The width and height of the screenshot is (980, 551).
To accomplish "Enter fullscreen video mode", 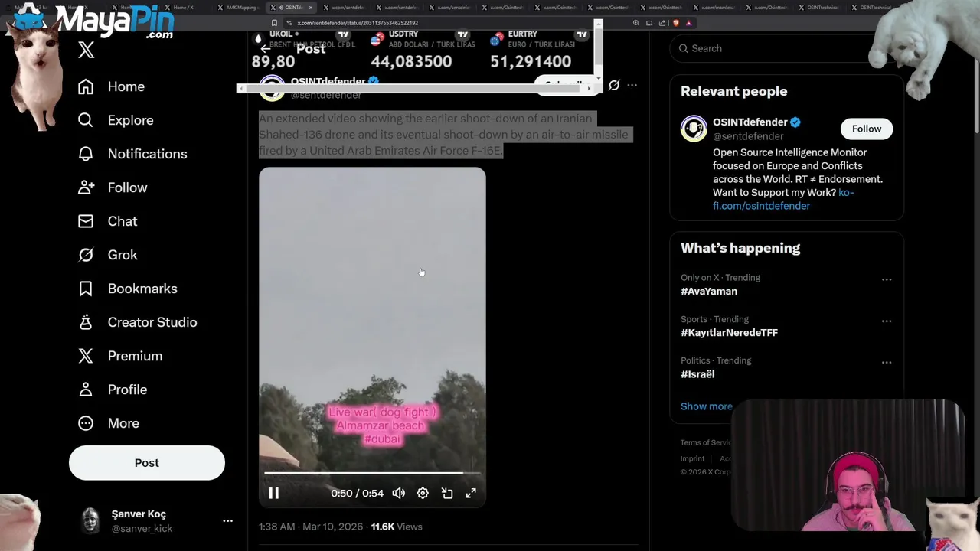I will coord(471,493).
